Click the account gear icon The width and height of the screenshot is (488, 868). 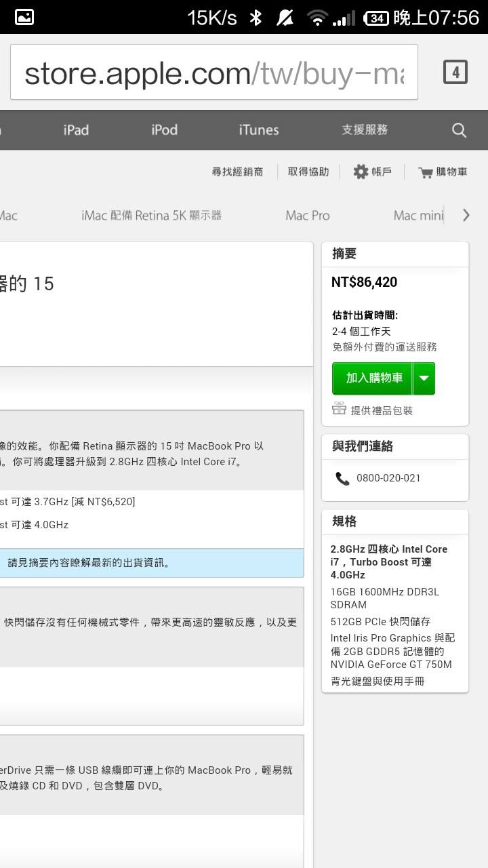[361, 172]
